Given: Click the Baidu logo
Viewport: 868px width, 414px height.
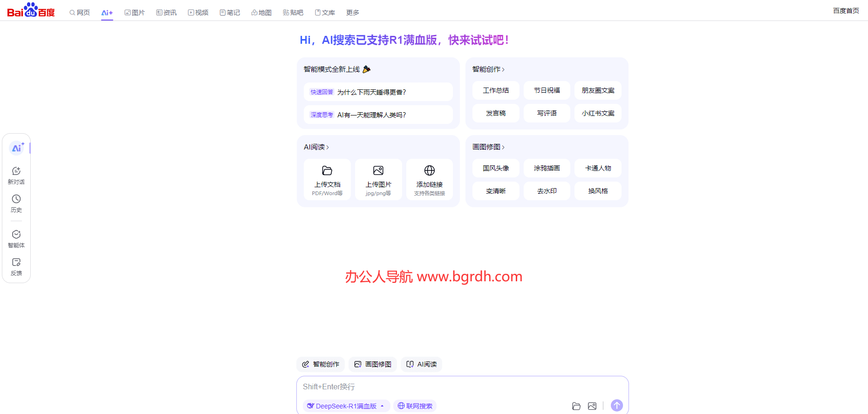Looking at the screenshot, I should pos(31,10).
